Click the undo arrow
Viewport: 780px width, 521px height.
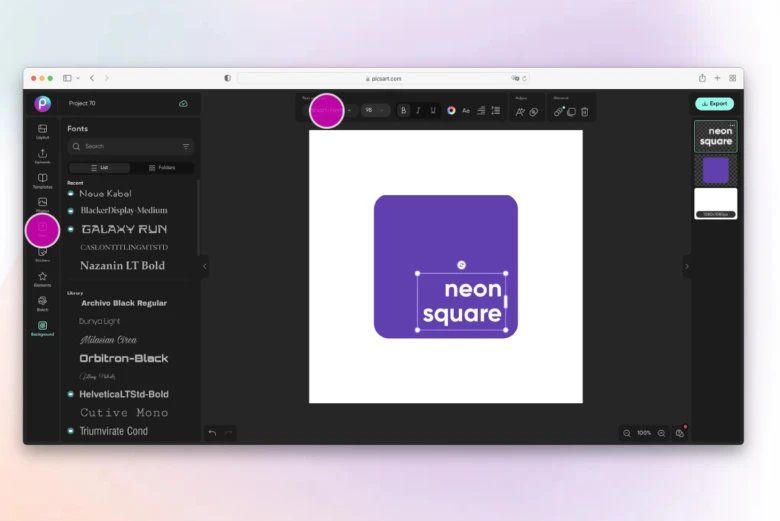point(212,433)
